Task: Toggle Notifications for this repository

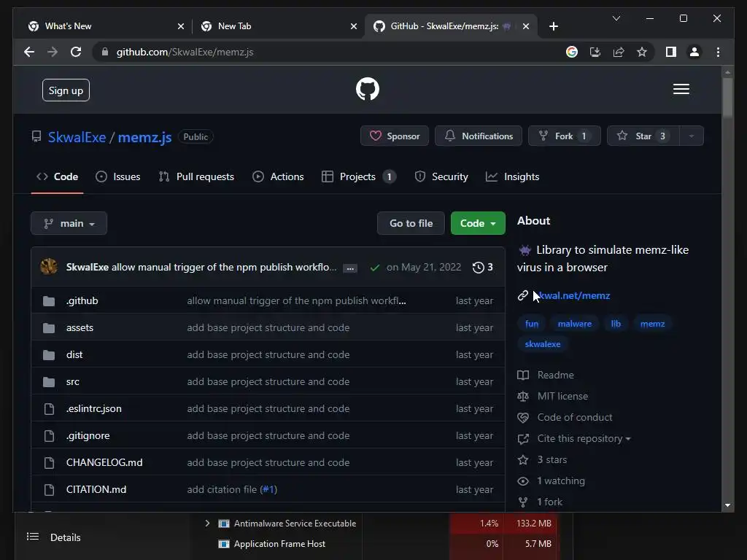Action: (x=479, y=136)
